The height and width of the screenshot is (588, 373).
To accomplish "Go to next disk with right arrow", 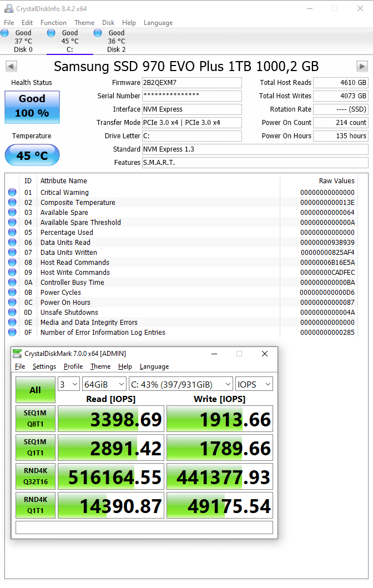I will [x=362, y=67].
